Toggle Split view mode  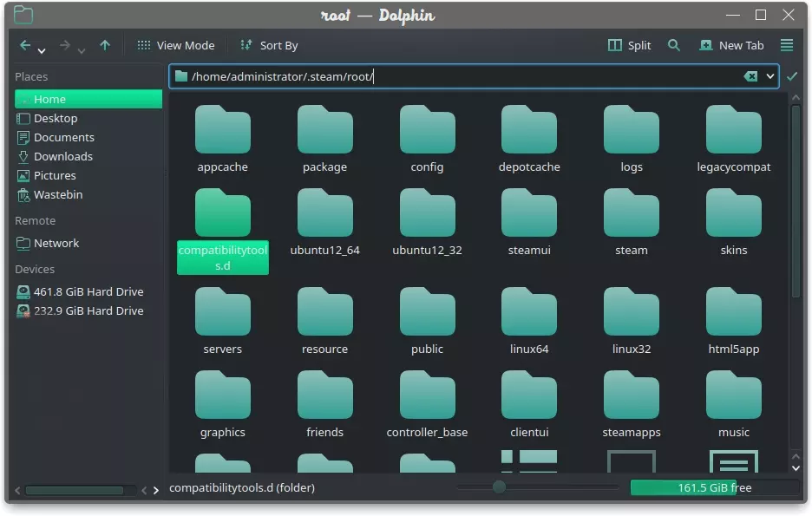(x=630, y=45)
